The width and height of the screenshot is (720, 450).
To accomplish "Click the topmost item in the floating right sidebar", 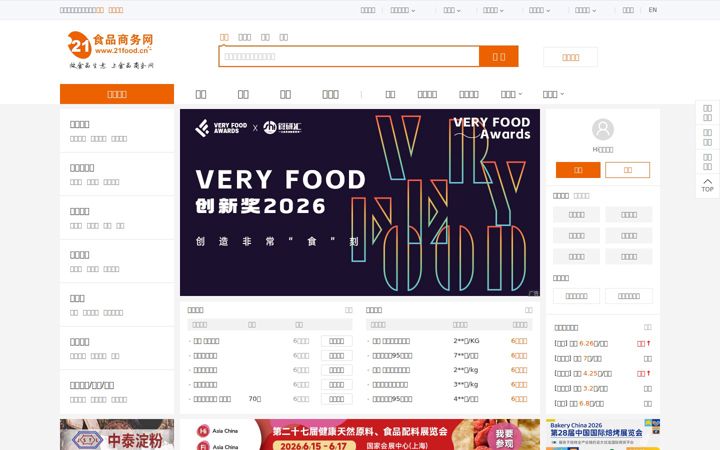I will (x=708, y=112).
